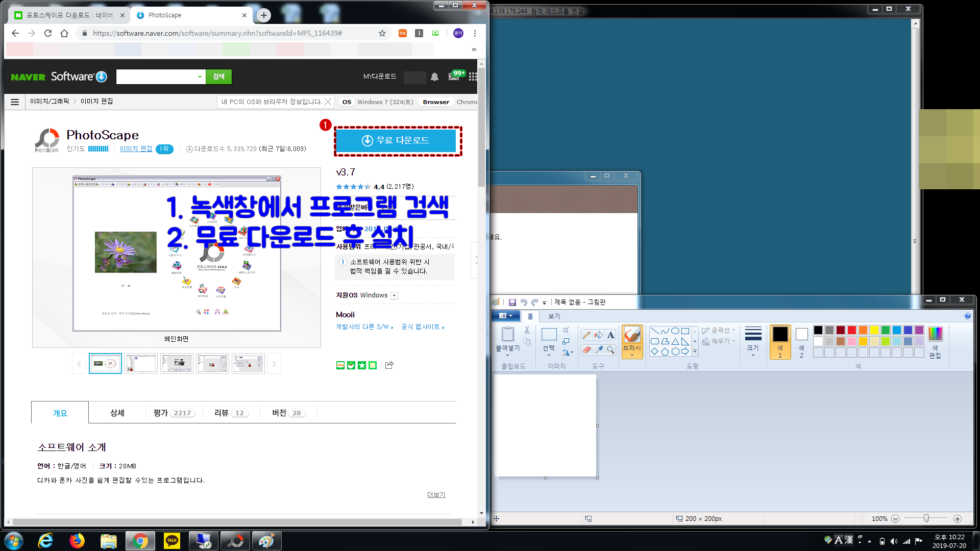Expand Chrome bookmarks overflow chevron
Viewport: 980px width, 551px height.
474,49
